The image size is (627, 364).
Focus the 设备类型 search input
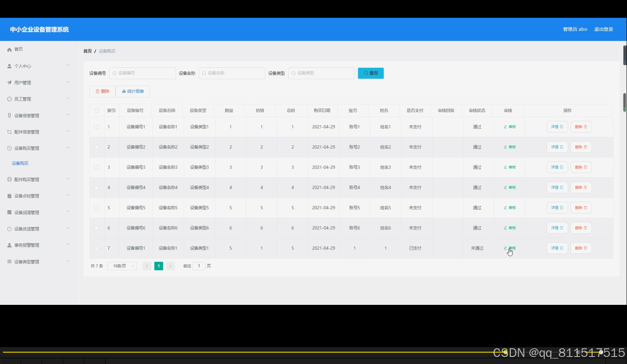[321, 73]
